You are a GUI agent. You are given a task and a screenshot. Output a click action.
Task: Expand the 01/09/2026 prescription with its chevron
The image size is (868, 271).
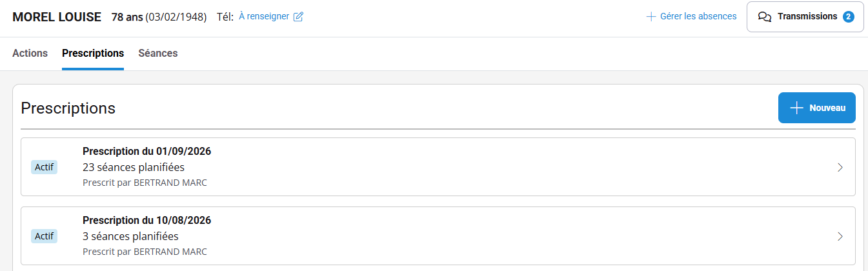coord(840,167)
